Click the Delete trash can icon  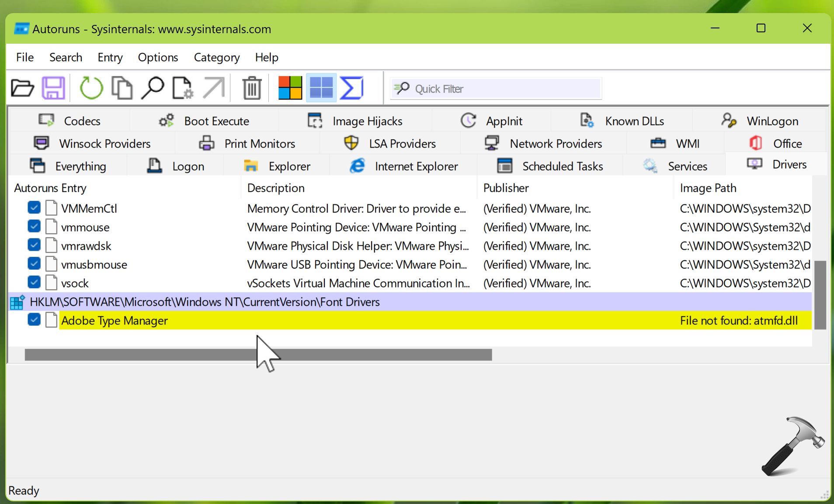pyautogui.click(x=252, y=88)
